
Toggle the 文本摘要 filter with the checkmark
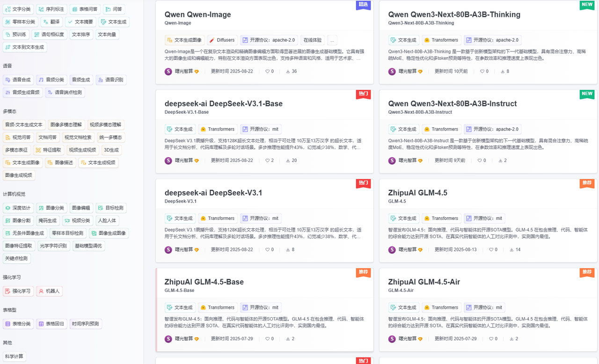pos(80,22)
